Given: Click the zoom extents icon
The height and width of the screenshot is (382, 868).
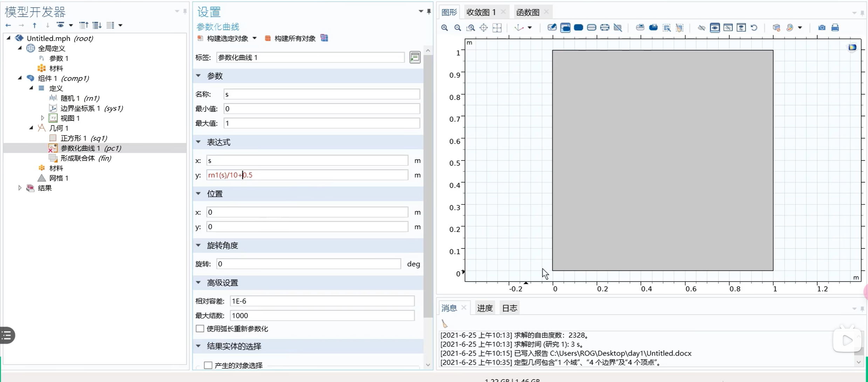Looking at the screenshot, I should point(497,28).
